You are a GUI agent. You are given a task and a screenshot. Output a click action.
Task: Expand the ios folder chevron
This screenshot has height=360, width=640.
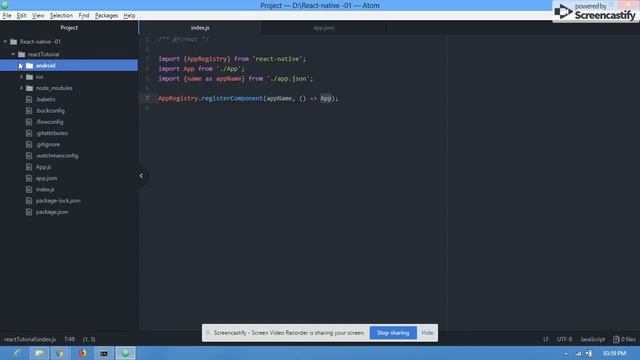tap(21, 77)
